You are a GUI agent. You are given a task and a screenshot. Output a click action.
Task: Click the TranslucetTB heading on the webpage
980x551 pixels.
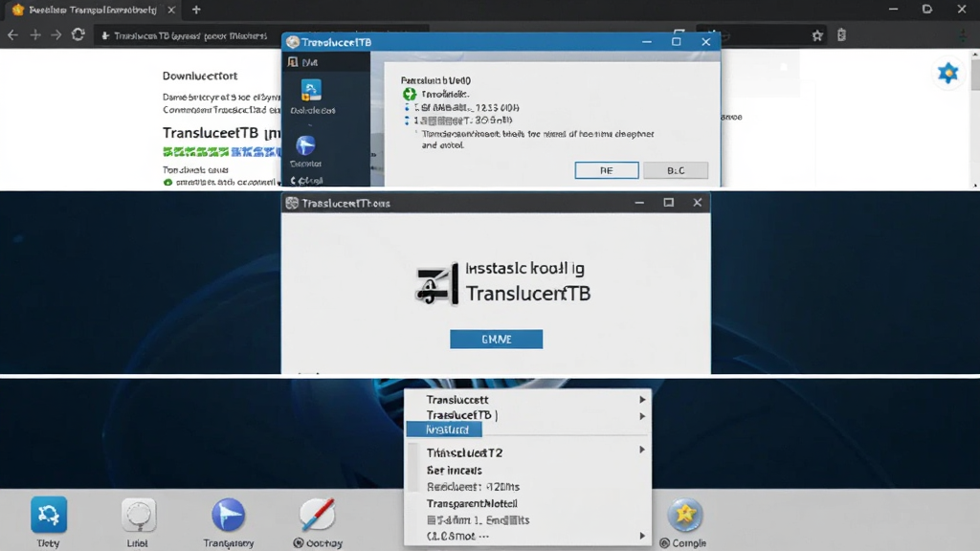pos(221,133)
